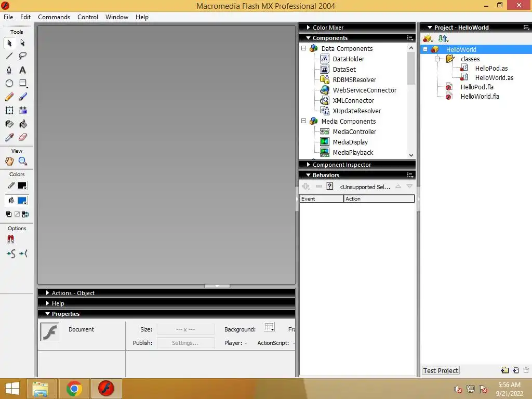Viewport: 532px width, 399px height.
Task: Open the Background color swatch
Action: click(x=270, y=327)
